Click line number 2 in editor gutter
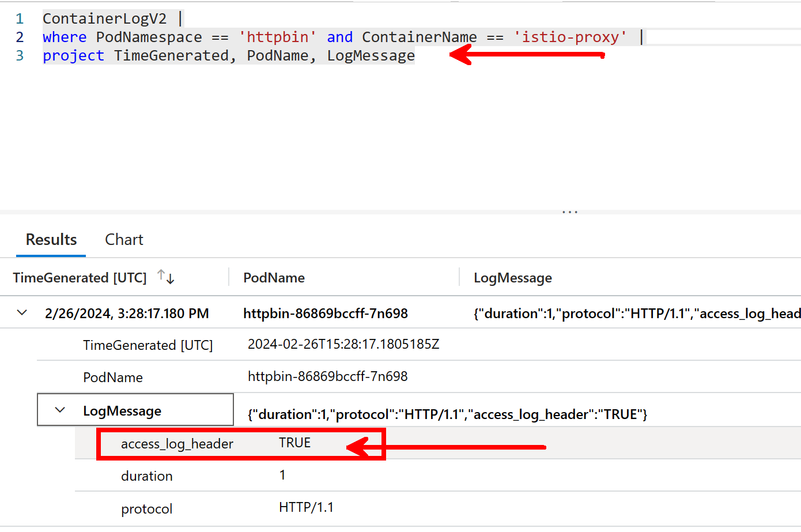The width and height of the screenshot is (801, 532). 20,37
